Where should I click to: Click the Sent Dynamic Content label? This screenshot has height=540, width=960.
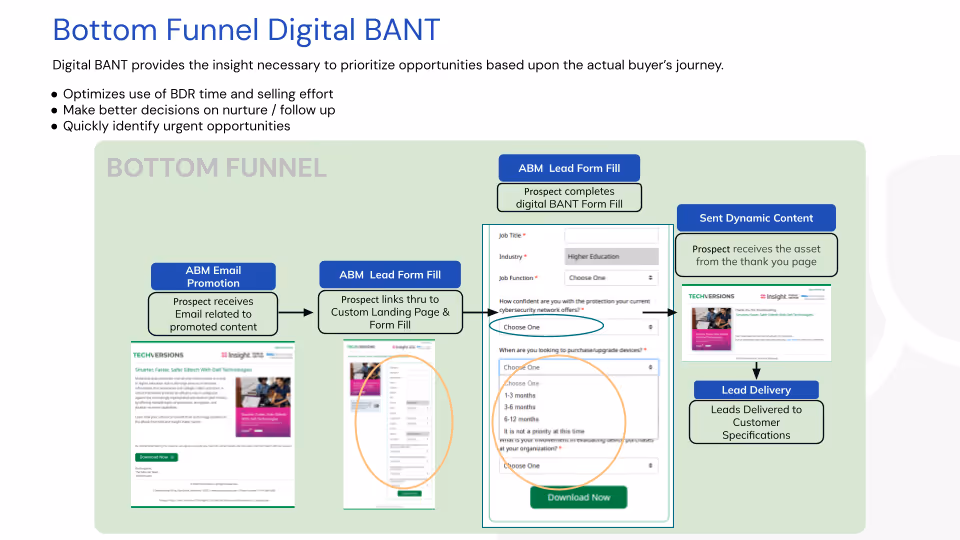756,218
